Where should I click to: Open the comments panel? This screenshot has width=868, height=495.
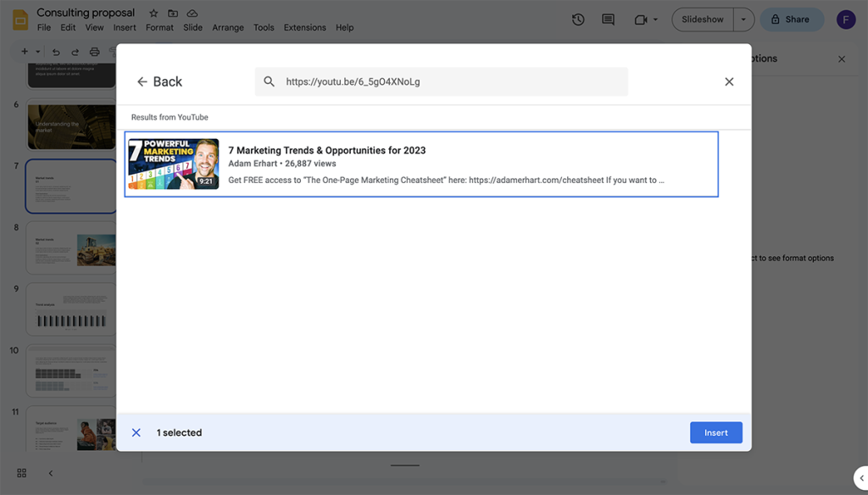[608, 19]
